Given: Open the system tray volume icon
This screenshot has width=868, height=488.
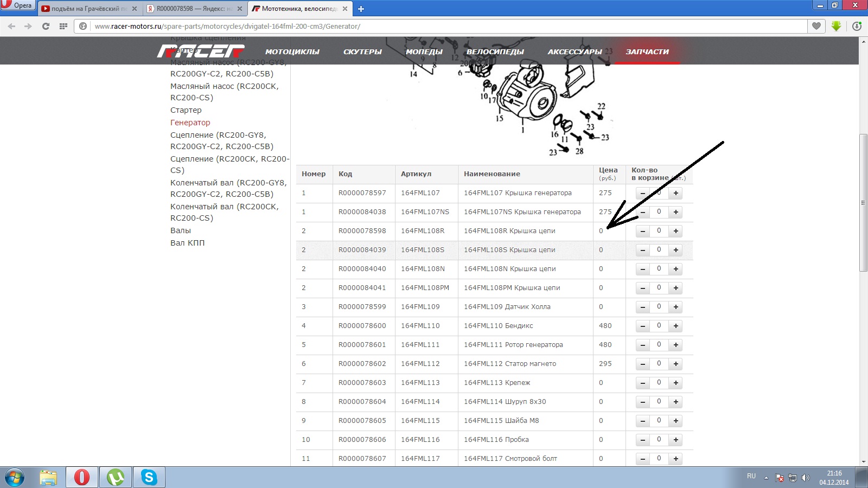Looking at the screenshot, I should coord(805,478).
